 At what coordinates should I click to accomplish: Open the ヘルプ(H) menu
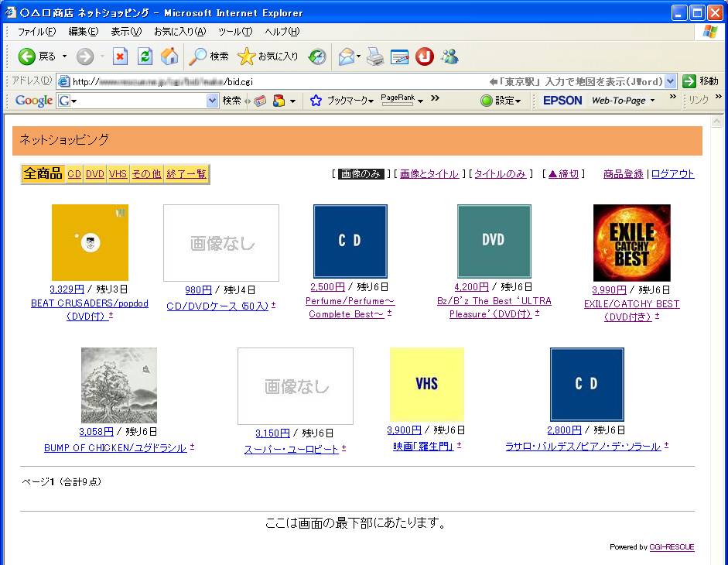(282, 32)
